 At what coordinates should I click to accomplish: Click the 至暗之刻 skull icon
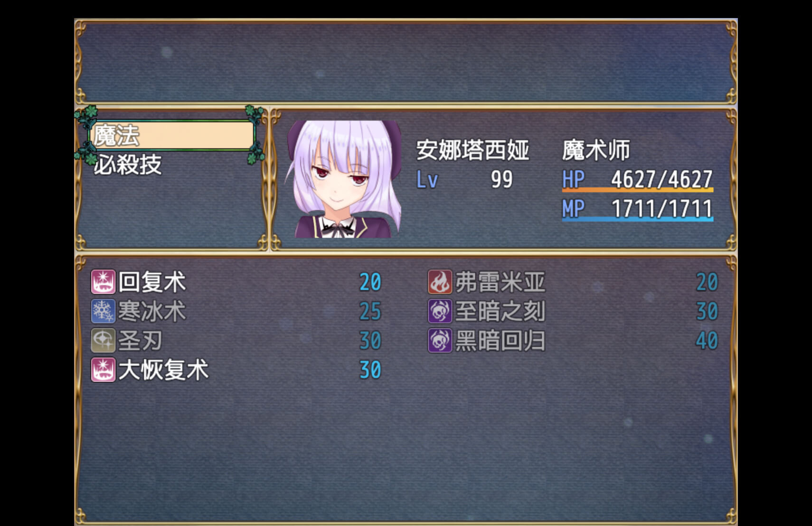(440, 311)
